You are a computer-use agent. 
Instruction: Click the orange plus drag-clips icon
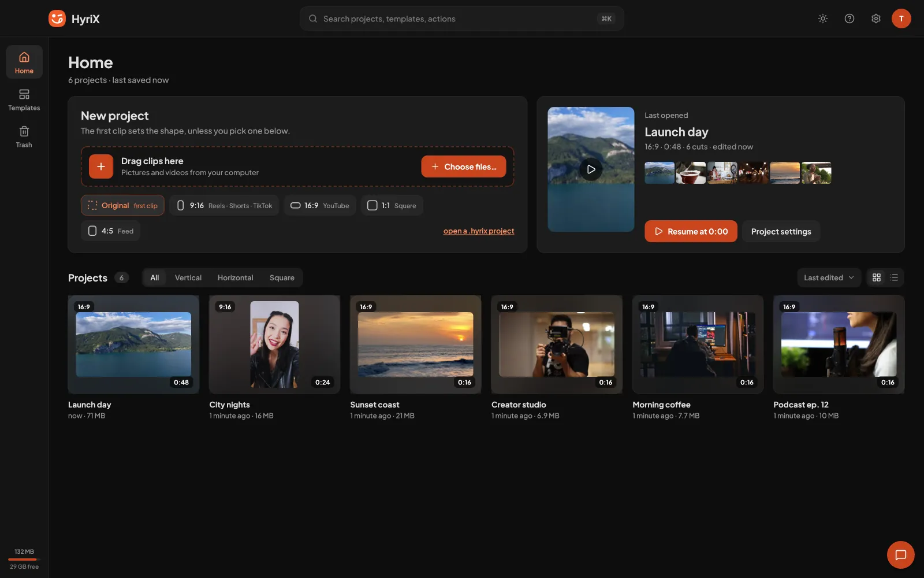tap(101, 166)
